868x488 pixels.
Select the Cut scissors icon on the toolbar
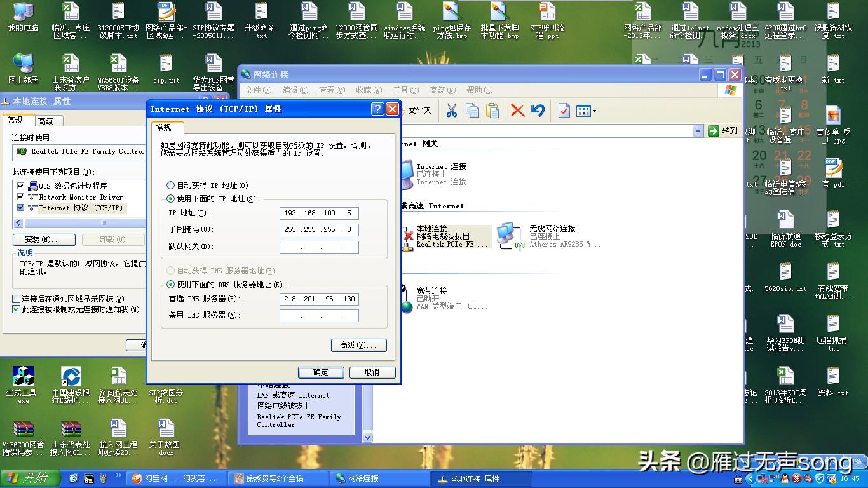[452, 110]
